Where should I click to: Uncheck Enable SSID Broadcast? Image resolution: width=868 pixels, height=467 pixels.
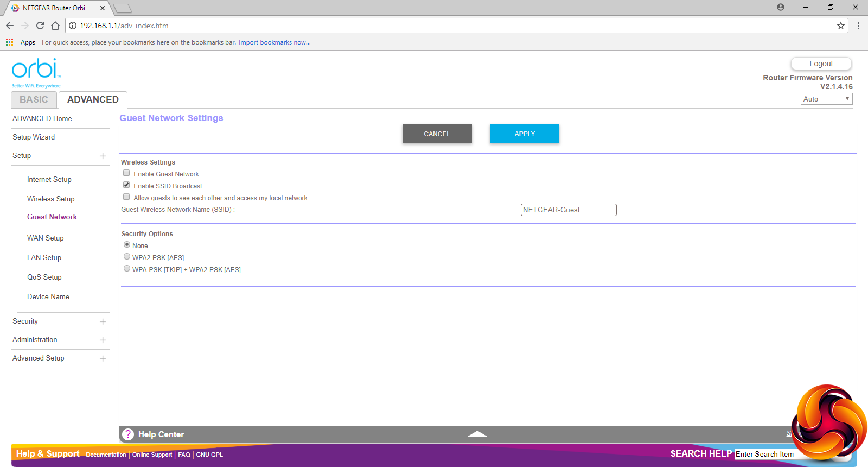[x=126, y=185]
